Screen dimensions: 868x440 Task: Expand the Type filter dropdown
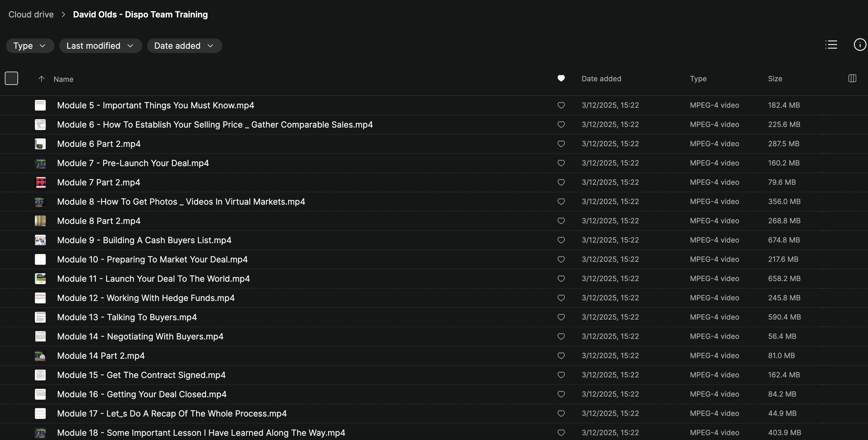click(x=30, y=46)
